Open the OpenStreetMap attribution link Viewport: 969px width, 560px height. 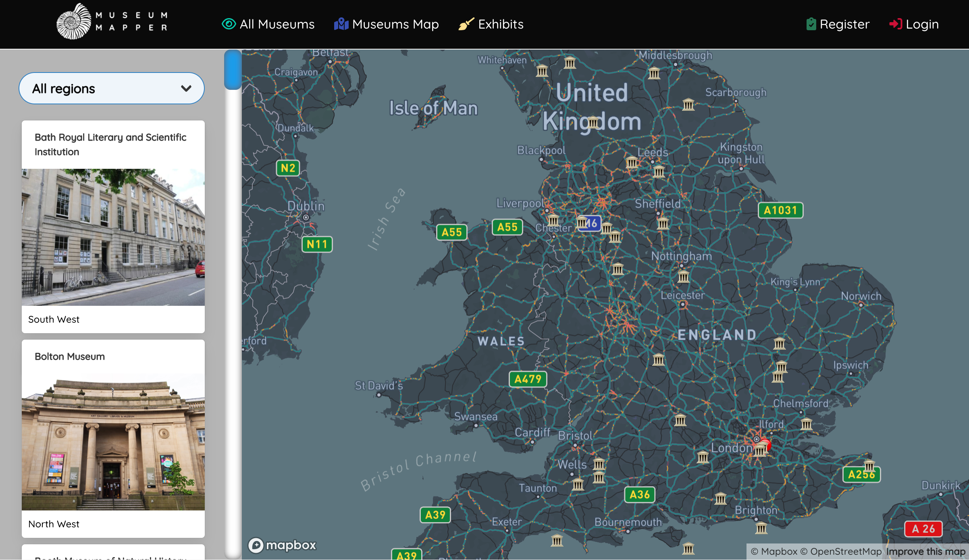click(841, 552)
